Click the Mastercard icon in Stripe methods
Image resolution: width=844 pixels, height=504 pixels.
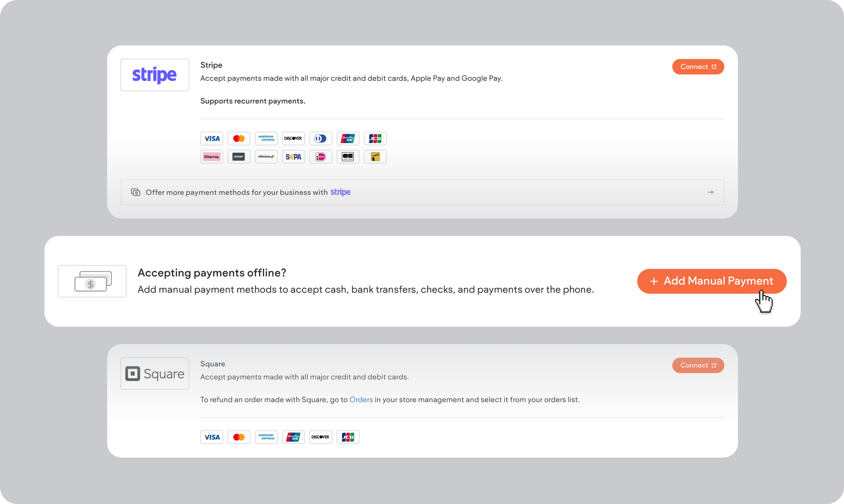[x=239, y=138]
